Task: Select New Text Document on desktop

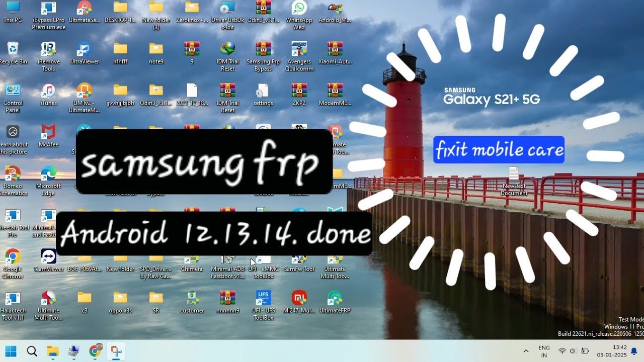Action: pyautogui.click(x=514, y=182)
